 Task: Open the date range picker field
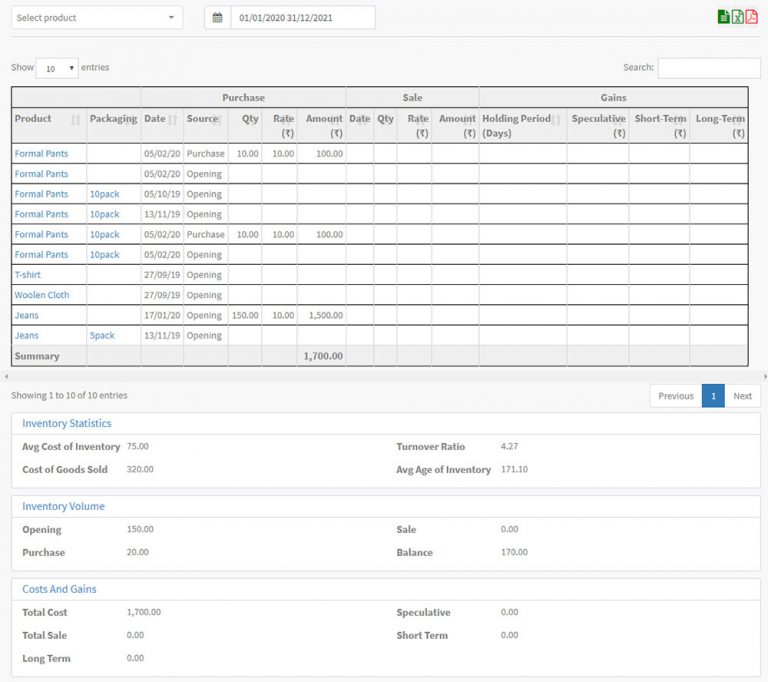tap(302, 18)
